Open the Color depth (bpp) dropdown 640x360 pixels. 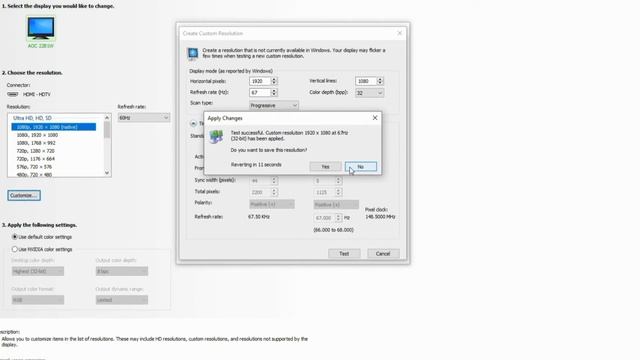point(369,93)
